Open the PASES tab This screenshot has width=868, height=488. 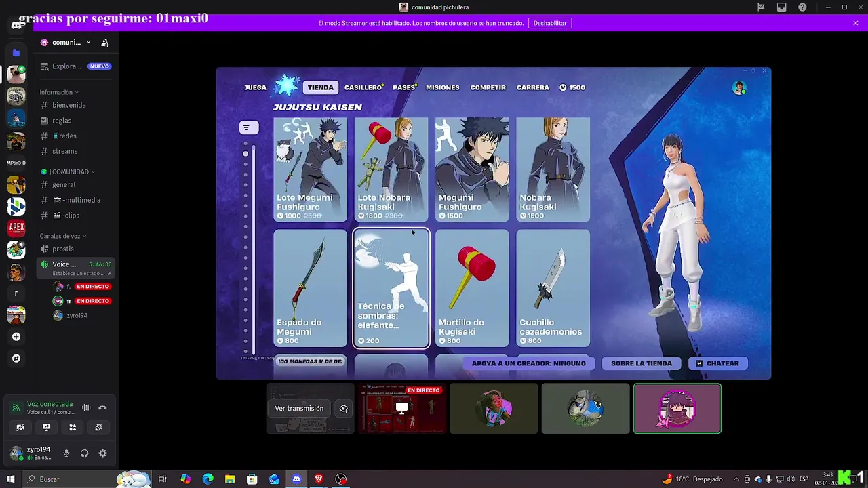[x=404, y=87]
